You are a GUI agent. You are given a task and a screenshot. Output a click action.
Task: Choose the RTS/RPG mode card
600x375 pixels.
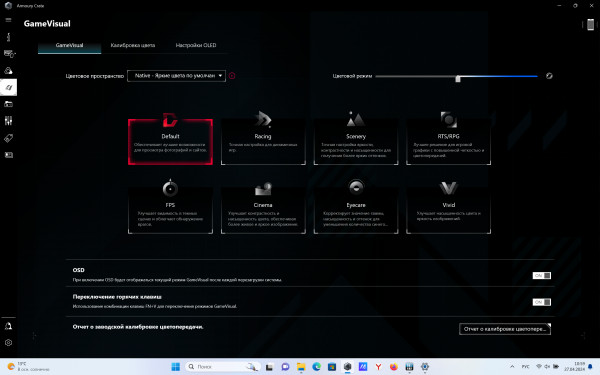click(x=448, y=142)
